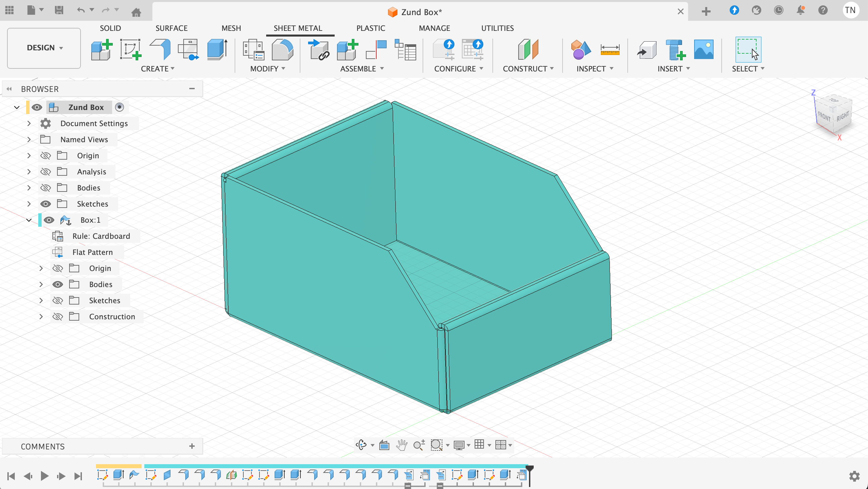Hide the top-level Sketches folder
Image resolution: width=868 pixels, height=489 pixels.
(46, 204)
